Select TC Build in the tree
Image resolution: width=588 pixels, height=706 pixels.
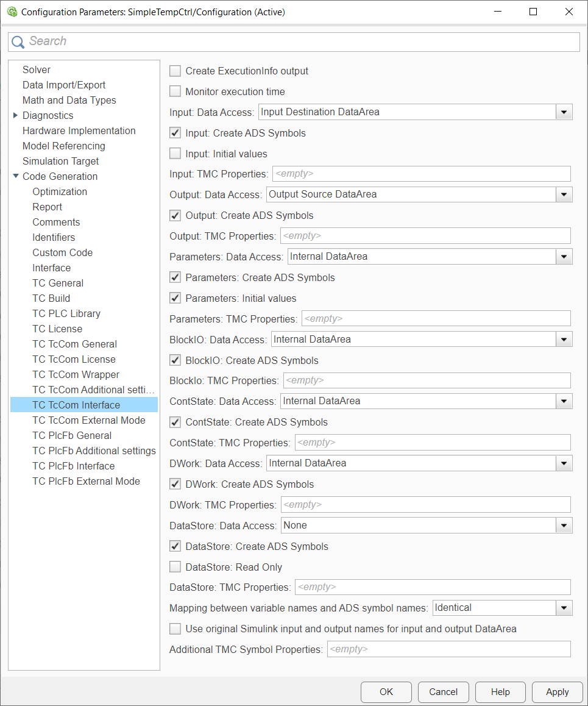[51, 299]
